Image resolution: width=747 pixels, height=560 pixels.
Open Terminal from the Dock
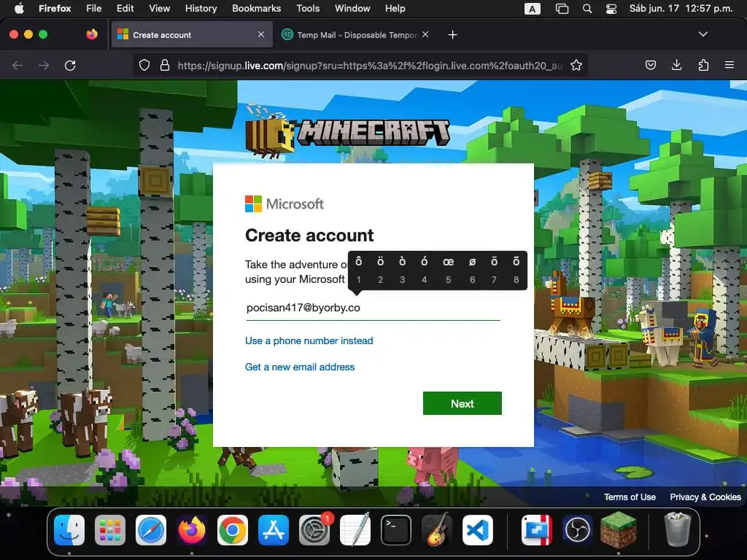[396, 530]
